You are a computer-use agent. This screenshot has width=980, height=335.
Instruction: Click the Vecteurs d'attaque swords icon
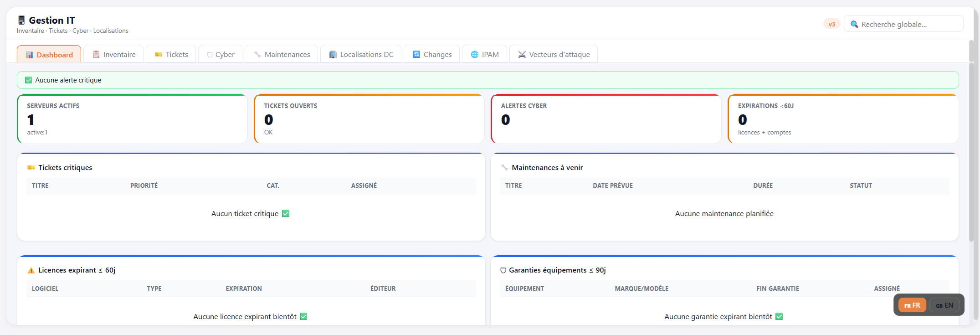tap(522, 54)
